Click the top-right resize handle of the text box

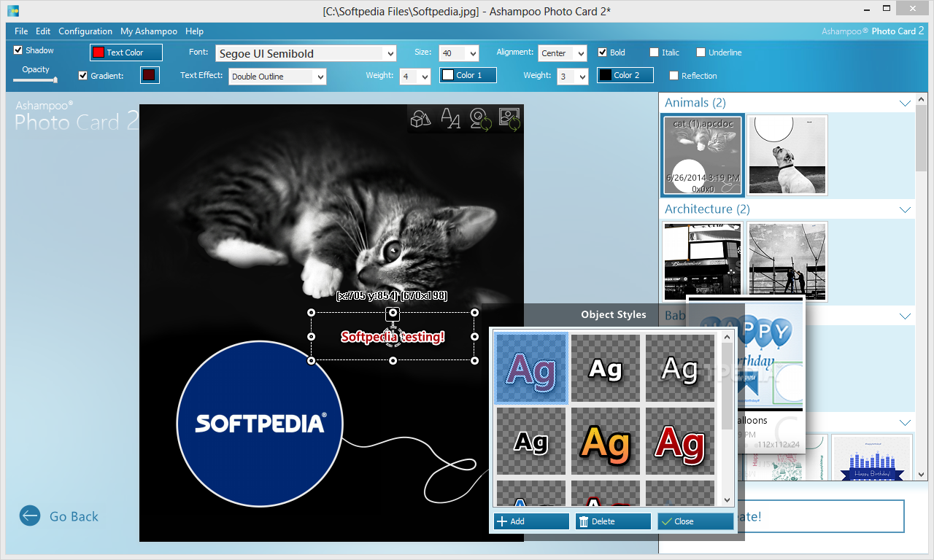(x=475, y=313)
